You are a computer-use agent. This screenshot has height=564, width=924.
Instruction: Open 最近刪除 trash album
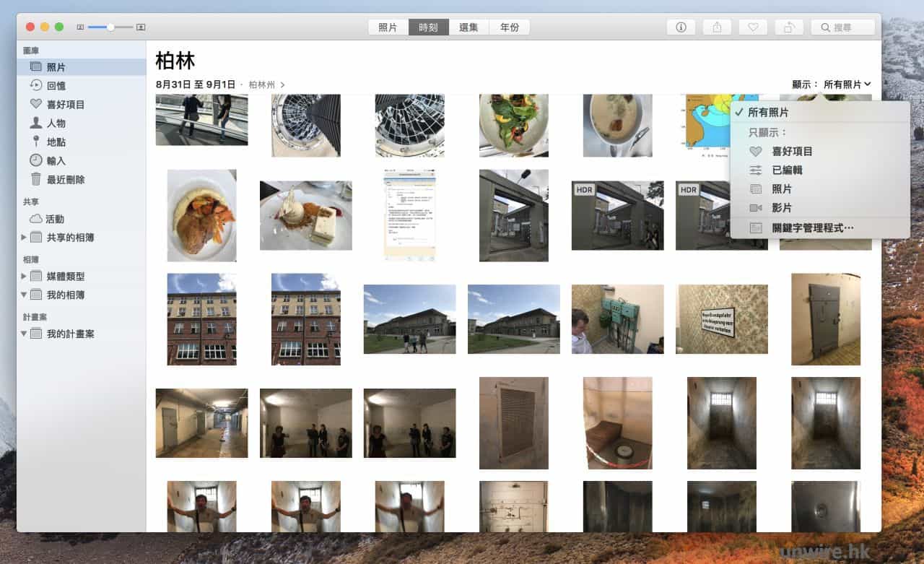pos(65,180)
